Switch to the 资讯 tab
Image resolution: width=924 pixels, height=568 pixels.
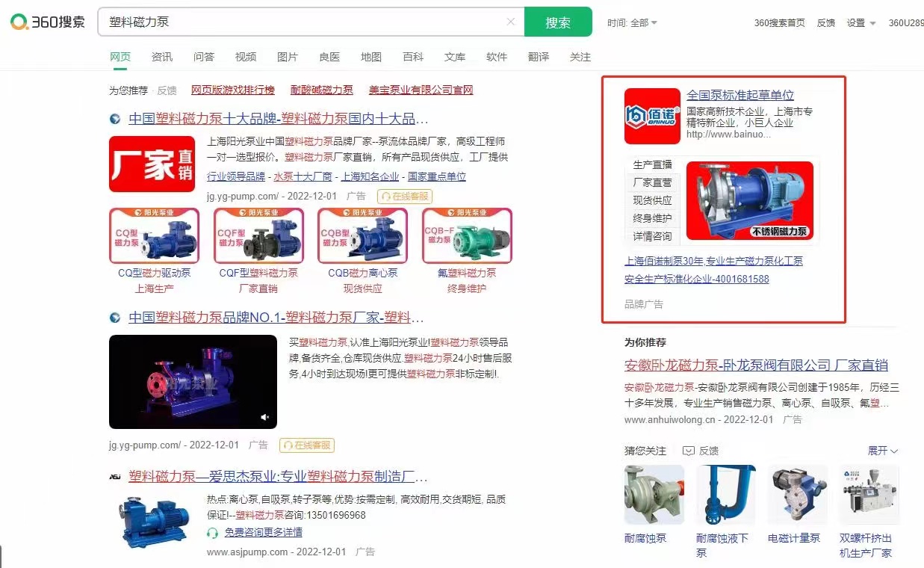point(162,57)
